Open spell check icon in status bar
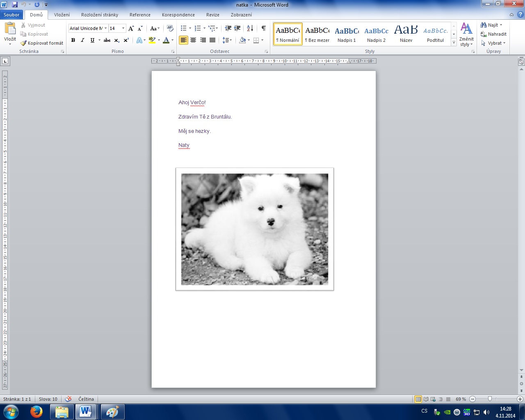 (68, 399)
